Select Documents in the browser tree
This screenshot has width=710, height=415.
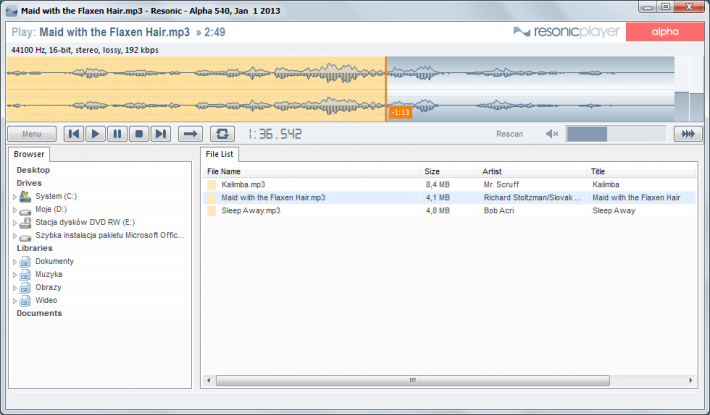39,313
